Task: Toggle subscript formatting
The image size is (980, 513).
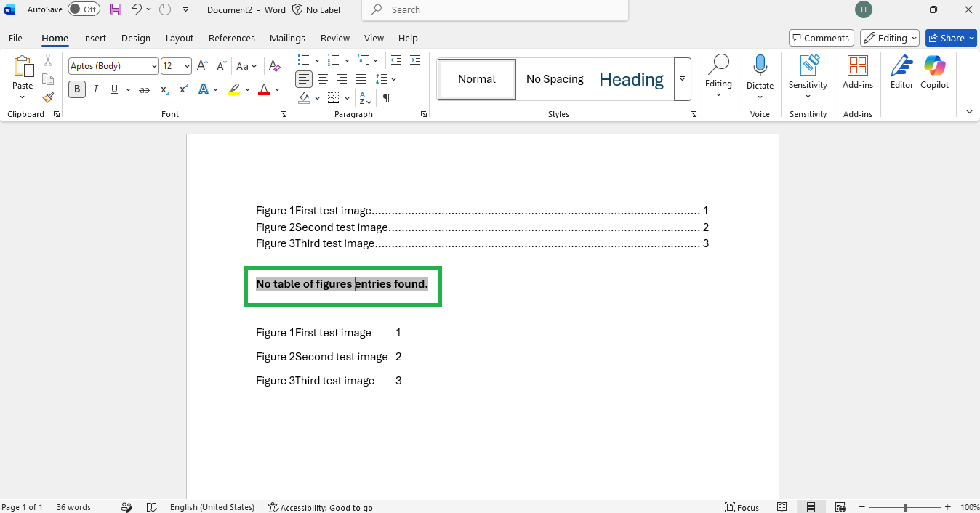Action: pos(165,89)
